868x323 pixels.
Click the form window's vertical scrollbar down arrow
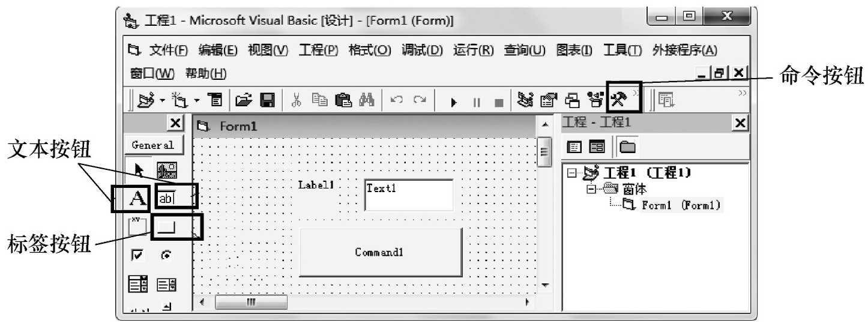click(544, 285)
